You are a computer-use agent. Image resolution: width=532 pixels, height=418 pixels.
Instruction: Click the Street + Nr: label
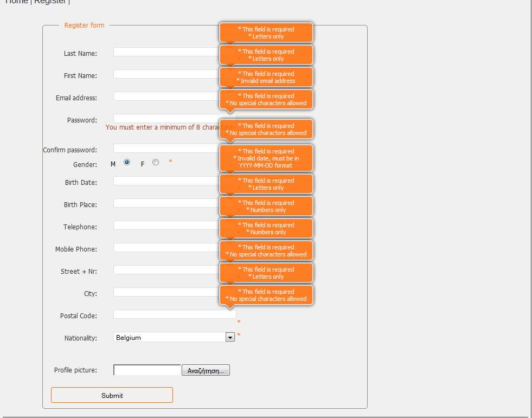pos(79,272)
